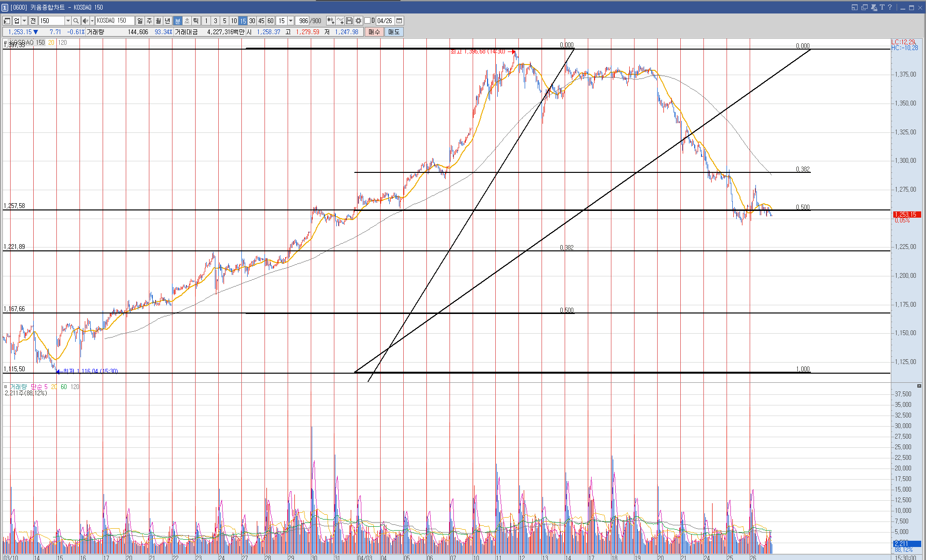Viewport: 926px width, 560px height.
Task: Click the help question mark icon
Action: coord(890,7)
